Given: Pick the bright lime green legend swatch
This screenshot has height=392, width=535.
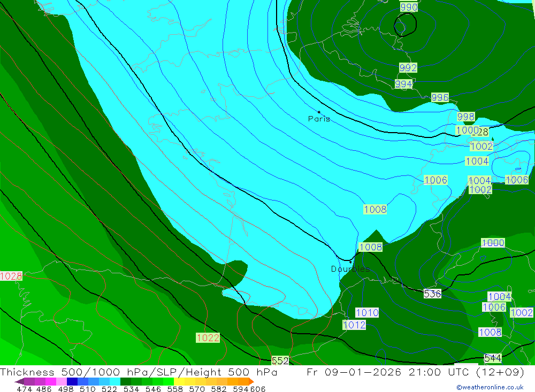Looking at the screenshot, I should click(x=169, y=381).
